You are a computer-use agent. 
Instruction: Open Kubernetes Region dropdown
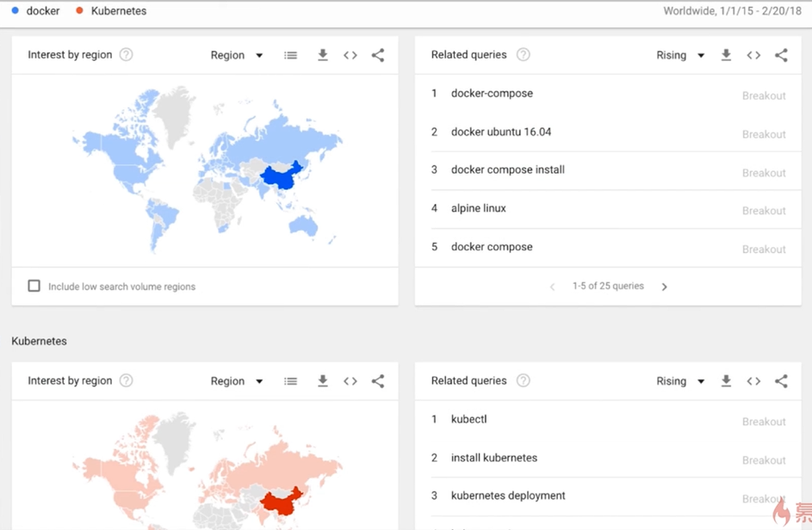point(237,381)
